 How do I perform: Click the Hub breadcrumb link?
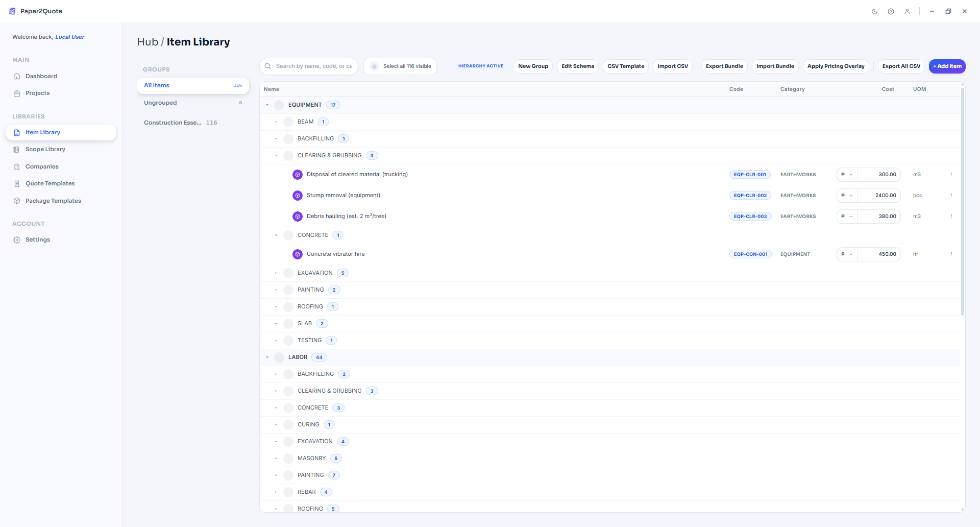click(x=148, y=42)
